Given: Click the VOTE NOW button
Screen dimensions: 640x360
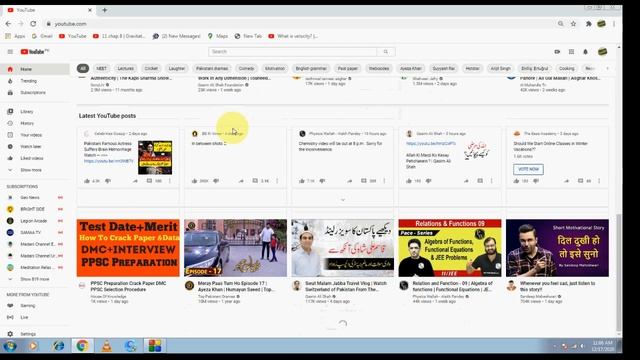Looking at the screenshot, I should 529,169.
